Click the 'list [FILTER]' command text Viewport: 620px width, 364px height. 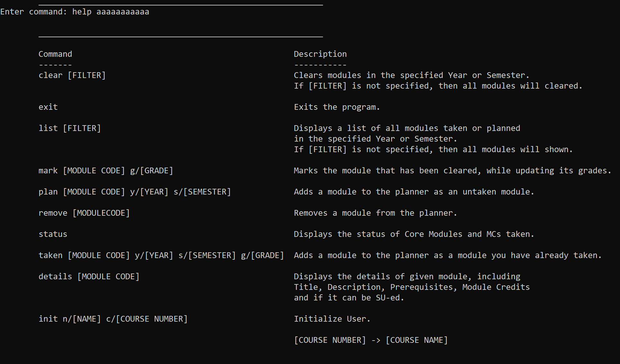click(70, 128)
